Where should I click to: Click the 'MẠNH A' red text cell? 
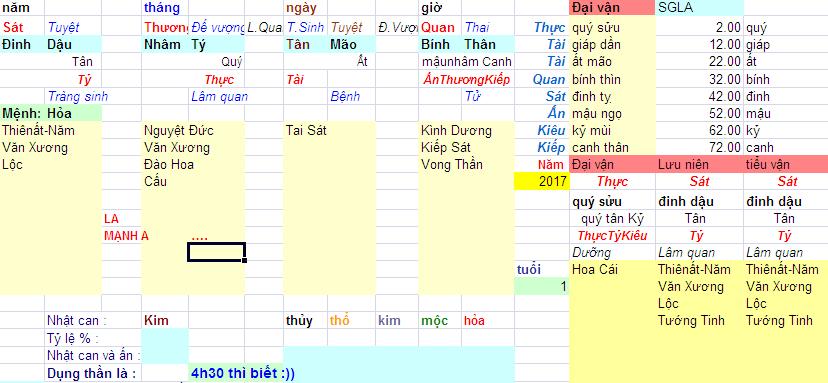pyautogui.click(x=126, y=236)
